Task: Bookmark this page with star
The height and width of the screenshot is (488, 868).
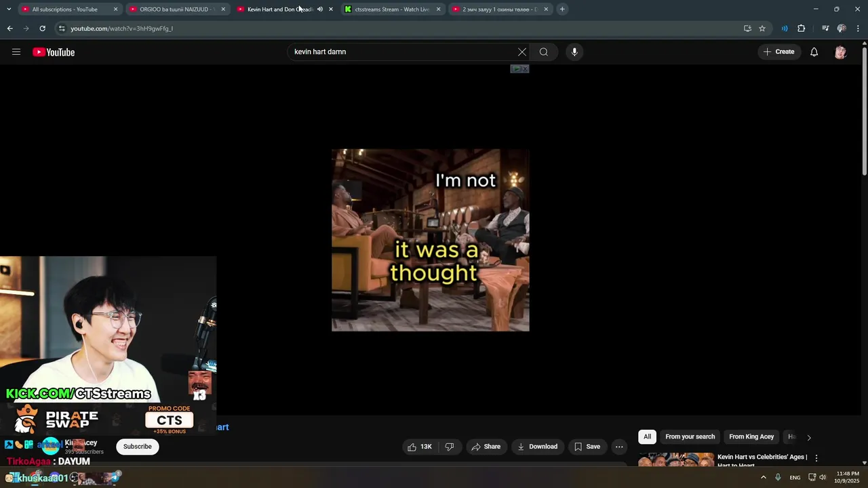Action: coord(762,28)
